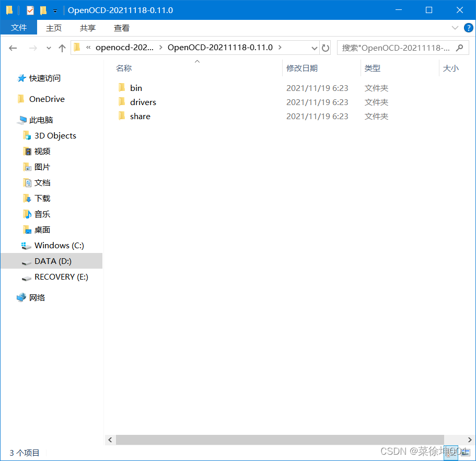
Task: Open the 3D Objects folder
Action: pyautogui.click(x=55, y=136)
